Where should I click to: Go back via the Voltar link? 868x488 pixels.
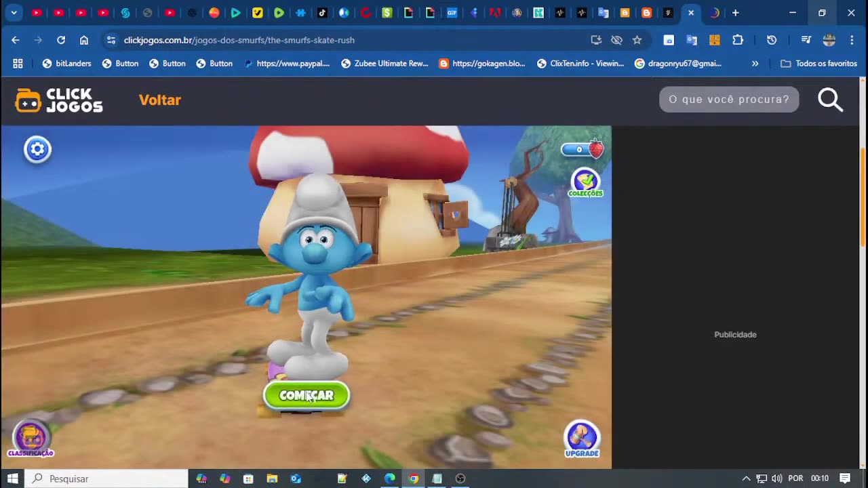point(160,100)
